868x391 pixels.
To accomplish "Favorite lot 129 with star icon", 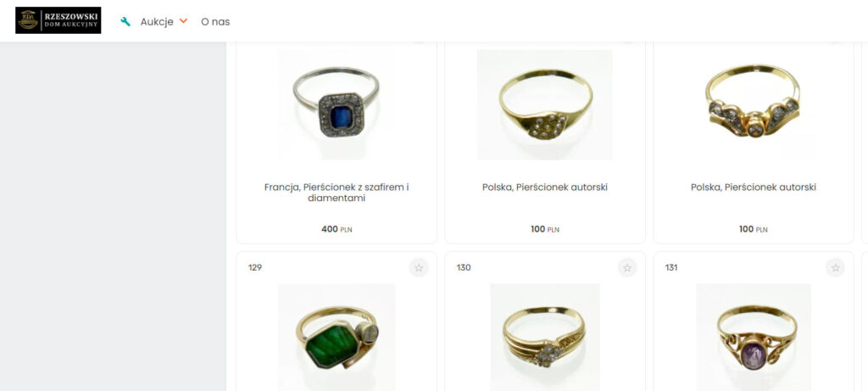I will coord(419,268).
